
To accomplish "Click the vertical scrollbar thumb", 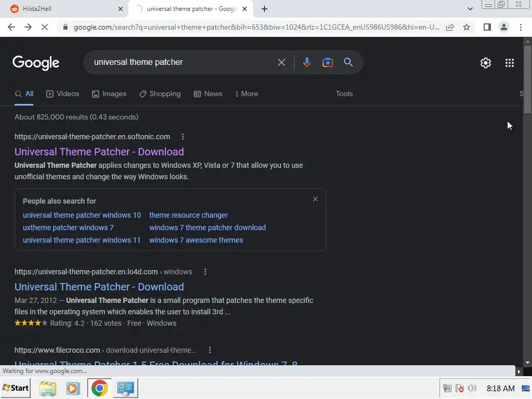I will [527, 79].
